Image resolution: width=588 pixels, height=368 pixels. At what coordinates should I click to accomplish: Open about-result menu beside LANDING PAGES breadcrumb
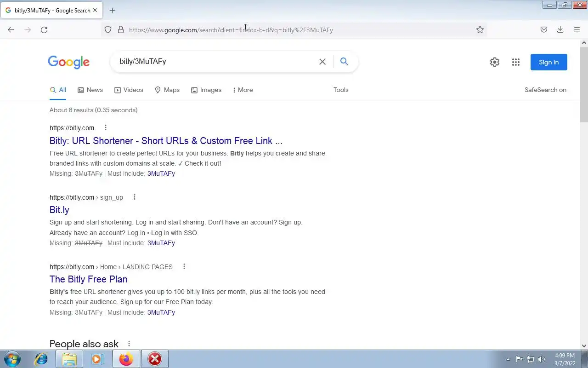(x=184, y=266)
